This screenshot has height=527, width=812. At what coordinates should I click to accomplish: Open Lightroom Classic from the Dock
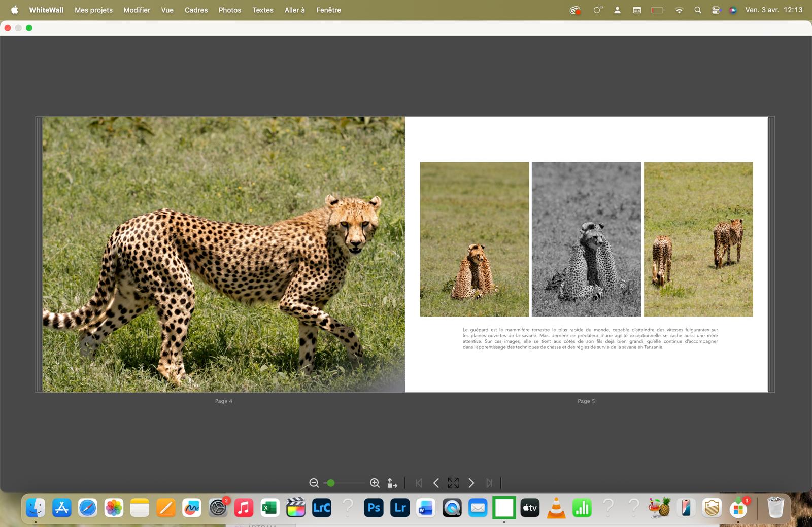click(x=322, y=507)
